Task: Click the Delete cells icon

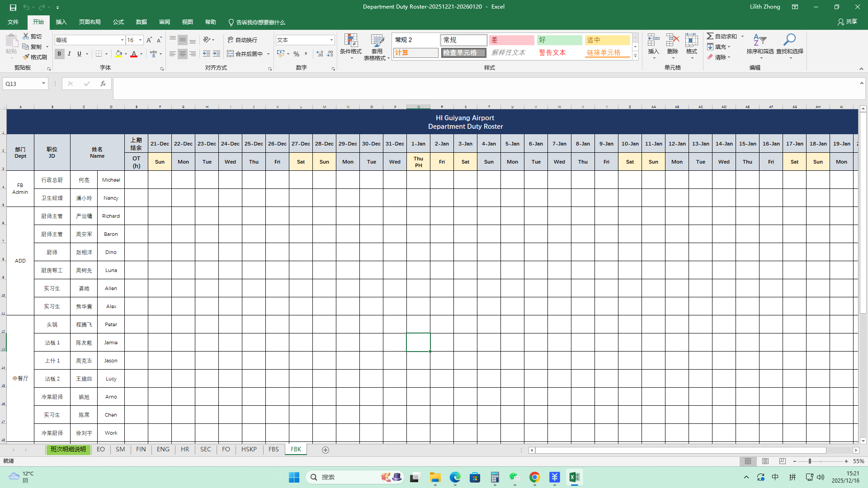Action: 672,41
